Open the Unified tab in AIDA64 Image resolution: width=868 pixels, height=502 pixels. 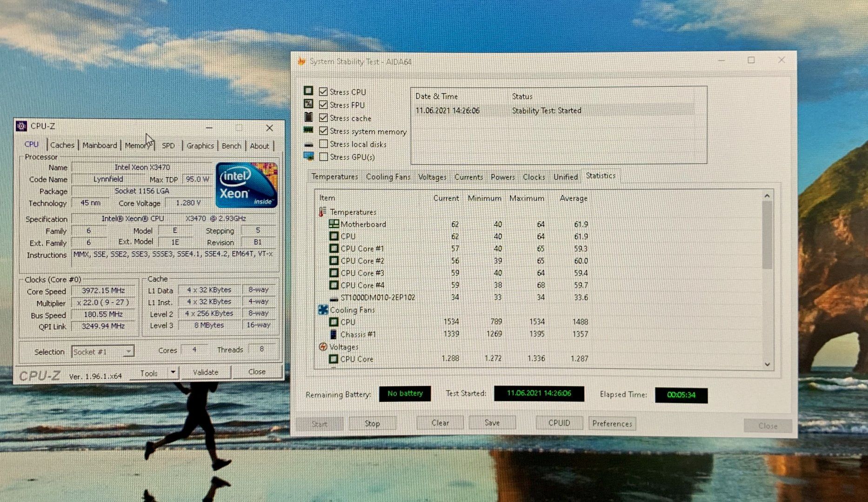566,177
